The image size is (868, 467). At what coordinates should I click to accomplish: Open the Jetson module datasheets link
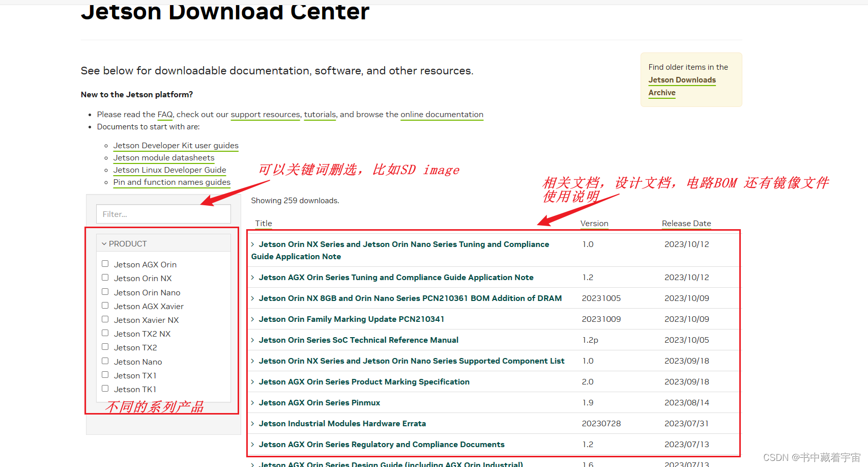point(164,158)
